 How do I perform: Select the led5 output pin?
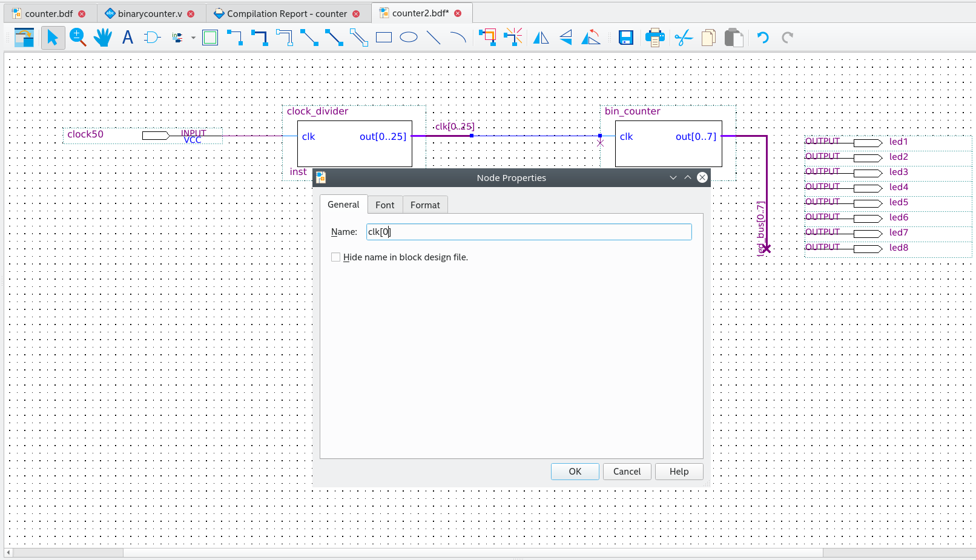888,203
